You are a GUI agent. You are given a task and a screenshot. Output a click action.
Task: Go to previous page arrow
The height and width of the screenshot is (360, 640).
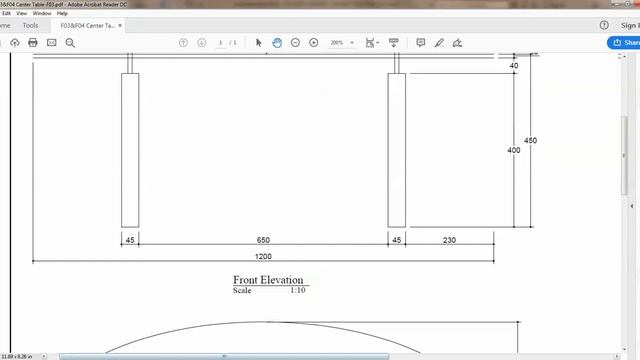(x=183, y=42)
